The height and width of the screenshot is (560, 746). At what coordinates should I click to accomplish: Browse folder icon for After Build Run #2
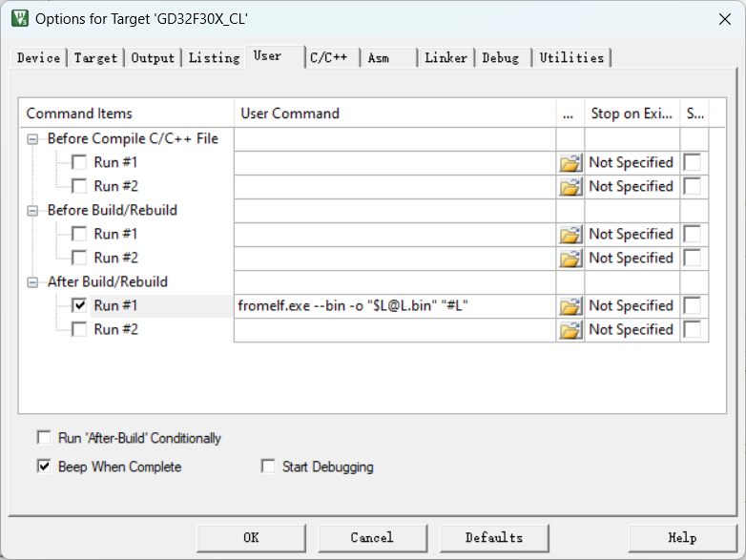coord(570,330)
